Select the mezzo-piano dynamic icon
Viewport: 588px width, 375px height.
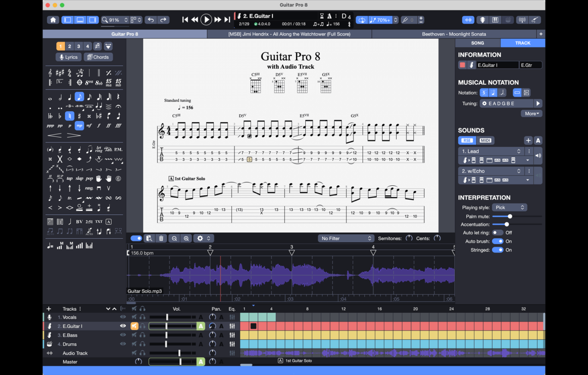(x=80, y=126)
